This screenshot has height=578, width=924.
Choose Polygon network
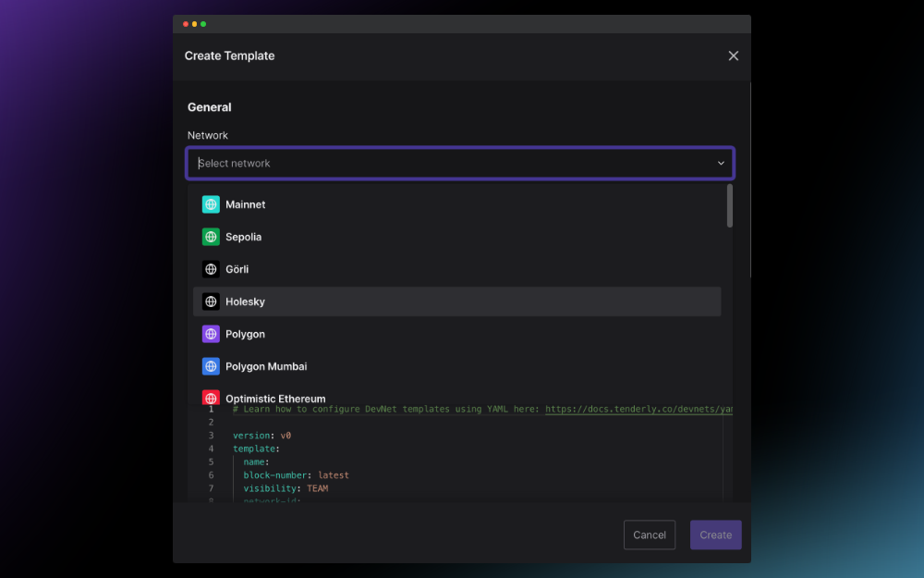pyautogui.click(x=456, y=335)
